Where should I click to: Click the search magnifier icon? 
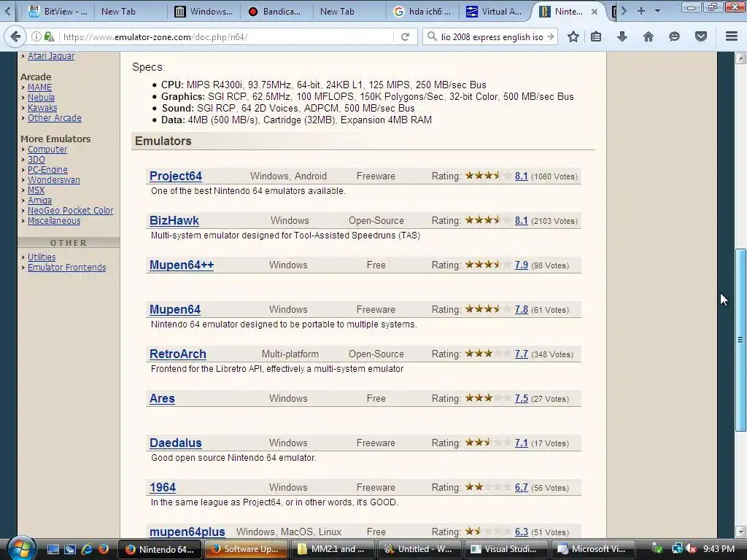pyautogui.click(x=432, y=36)
